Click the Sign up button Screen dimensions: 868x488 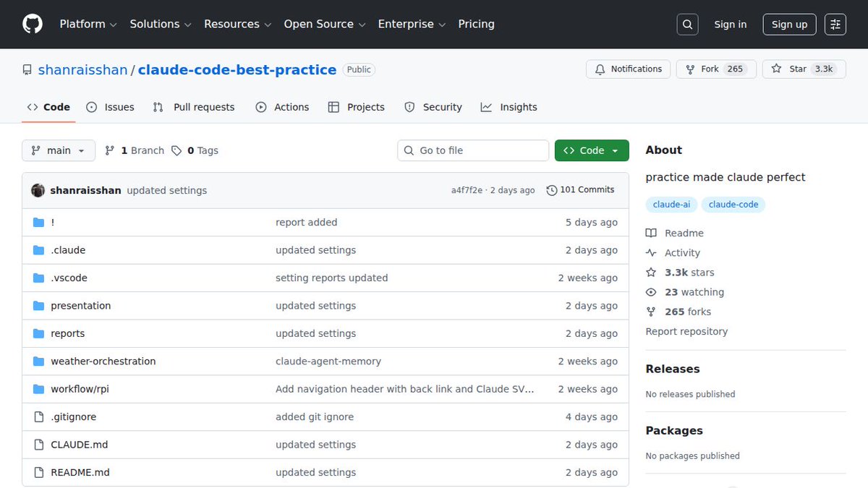[x=789, y=24]
